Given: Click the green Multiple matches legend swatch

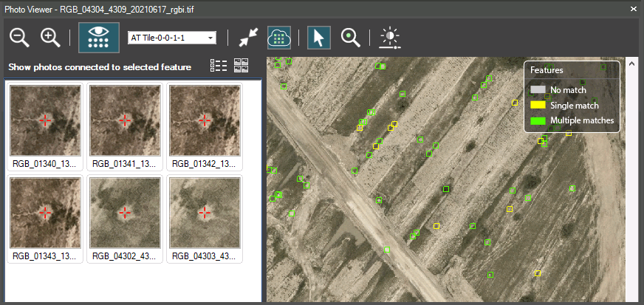Looking at the screenshot, I should tap(538, 120).
